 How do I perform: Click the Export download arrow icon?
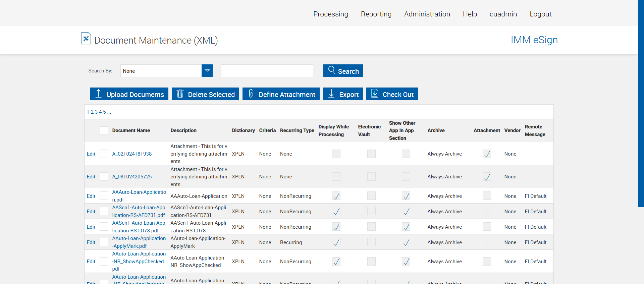point(331,94)
